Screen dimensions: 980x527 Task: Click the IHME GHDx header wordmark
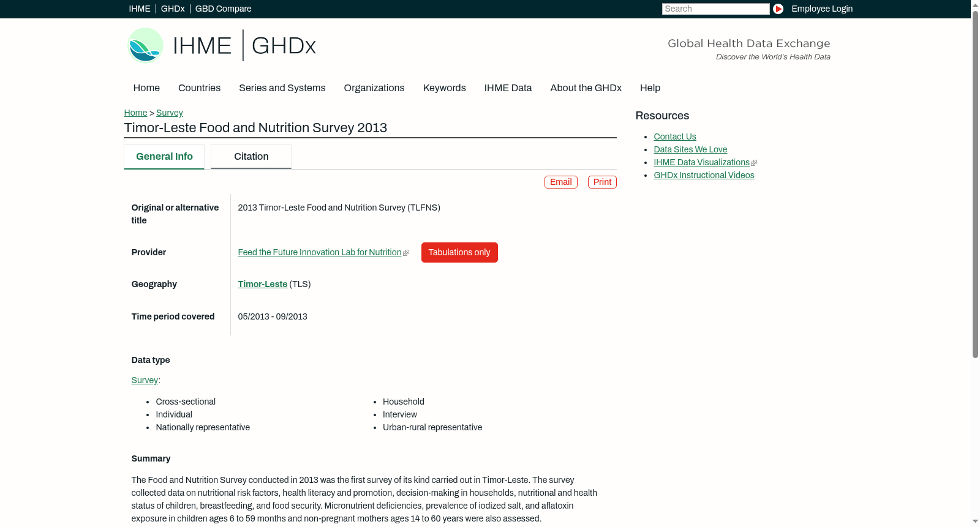click(244, 45)
